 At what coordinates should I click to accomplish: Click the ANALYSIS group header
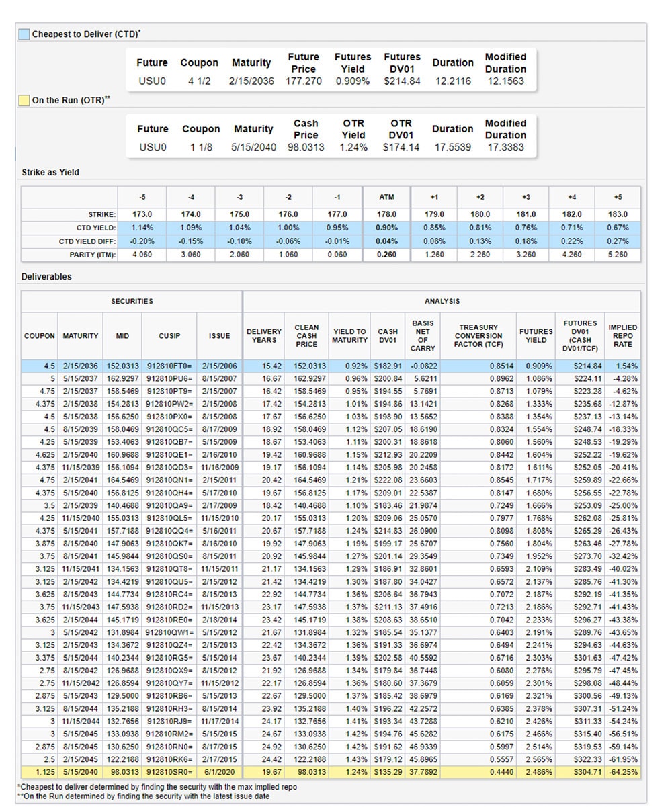tap(442, 302)
